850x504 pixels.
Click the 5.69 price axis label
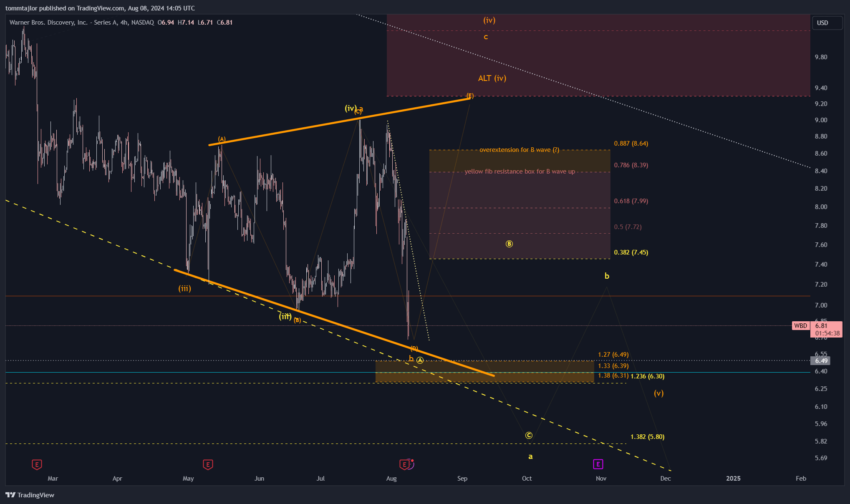point(821,458)
